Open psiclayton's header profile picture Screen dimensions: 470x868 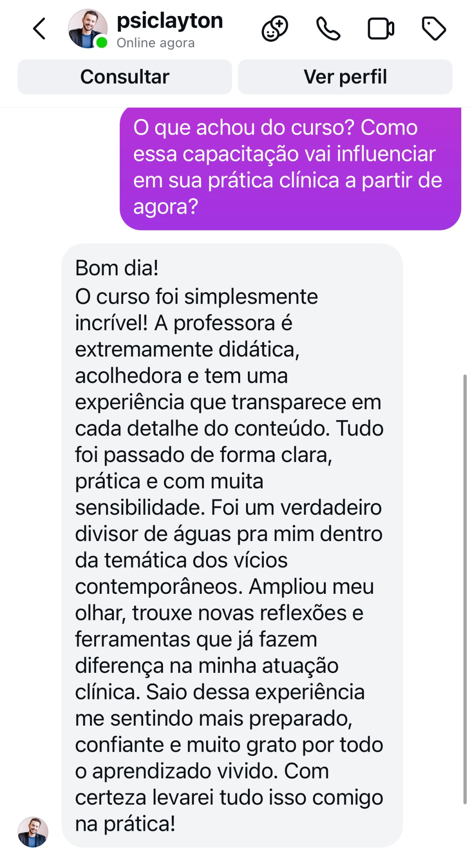click(86, 28)
